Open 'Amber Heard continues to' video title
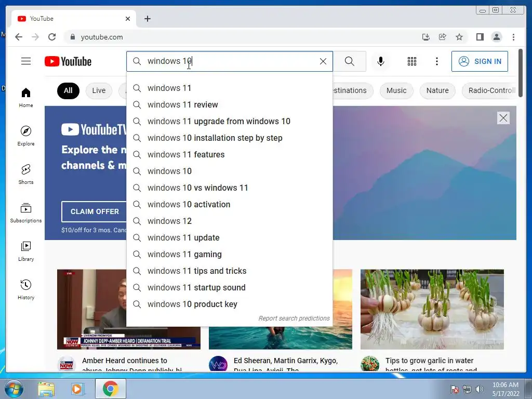This screenshot has width=532, height=399. [131, 365]
